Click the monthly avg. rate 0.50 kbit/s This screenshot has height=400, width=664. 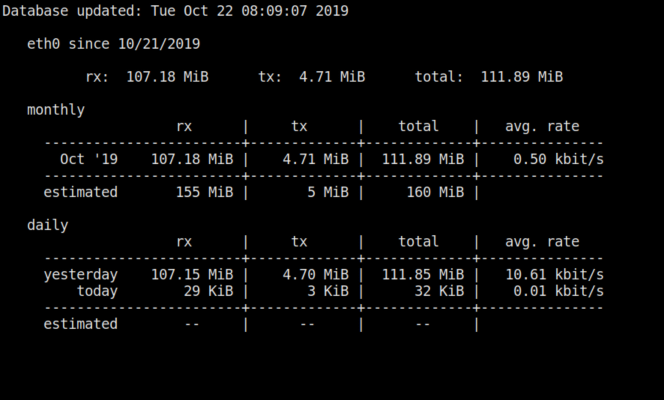pyautogui.click(x=559, y=159)
